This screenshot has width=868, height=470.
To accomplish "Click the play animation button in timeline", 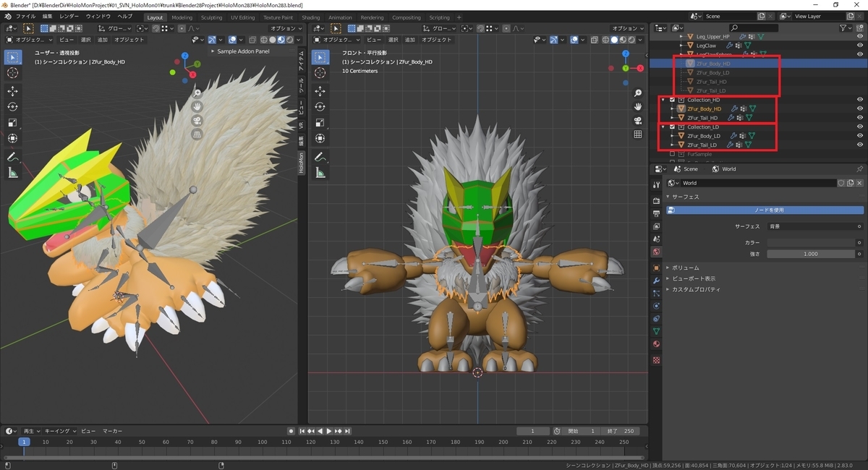I will click(329, 431).
